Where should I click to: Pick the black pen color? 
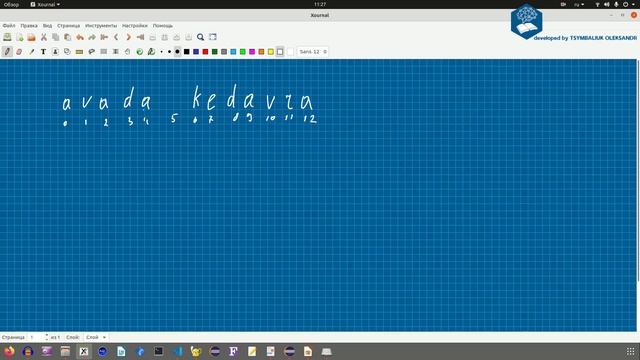(x=187, y=52)
